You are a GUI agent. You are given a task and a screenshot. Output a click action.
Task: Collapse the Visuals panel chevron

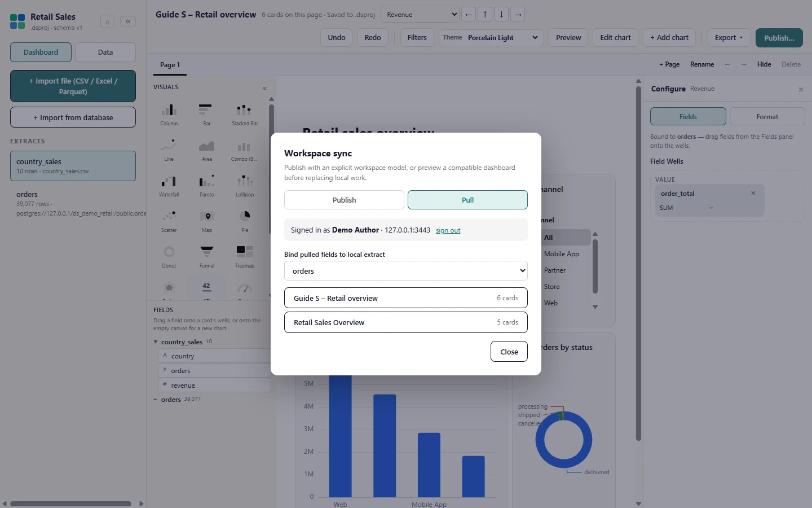[264, 88]
